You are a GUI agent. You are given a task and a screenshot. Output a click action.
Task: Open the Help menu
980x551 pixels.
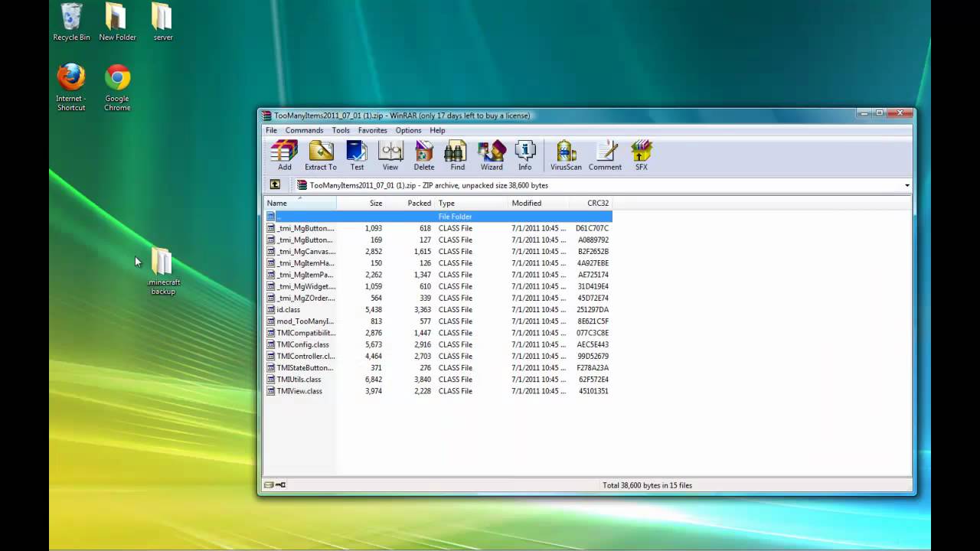coord(437,130)
